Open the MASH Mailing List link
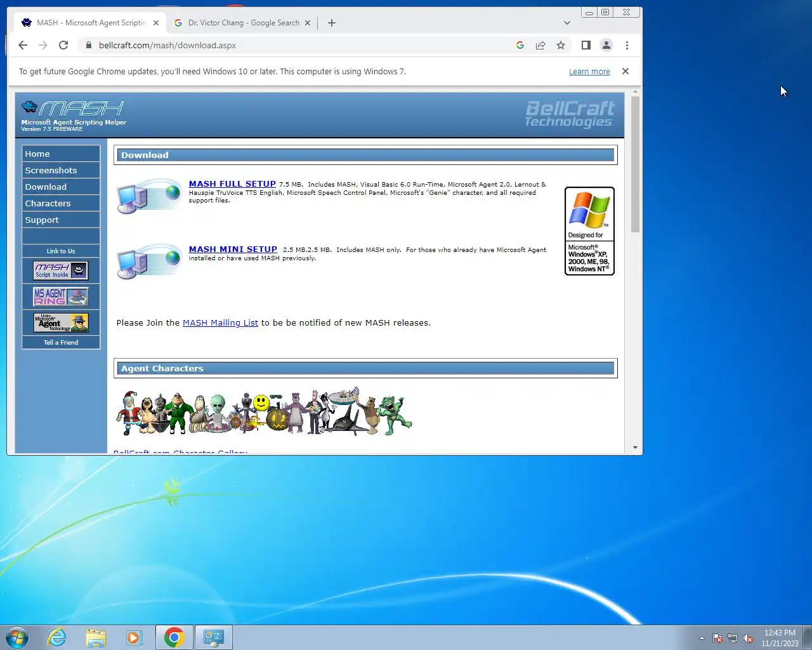Viewport: 812px width, 650px height. [220, 322]
